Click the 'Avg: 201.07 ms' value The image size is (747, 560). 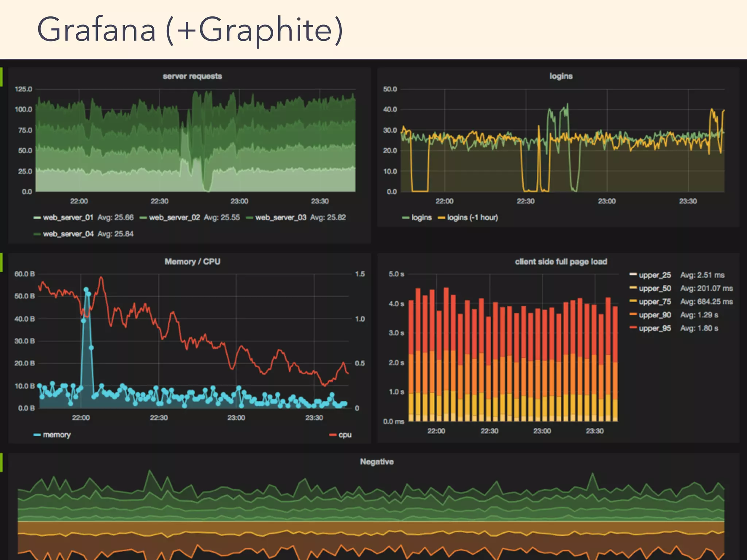707,288
